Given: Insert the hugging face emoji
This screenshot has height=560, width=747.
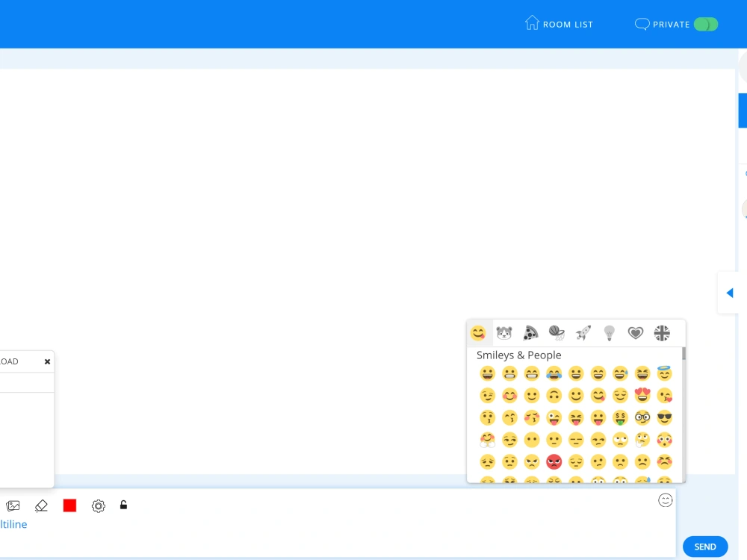Looking at the screenshot, I should coord(487,440).
